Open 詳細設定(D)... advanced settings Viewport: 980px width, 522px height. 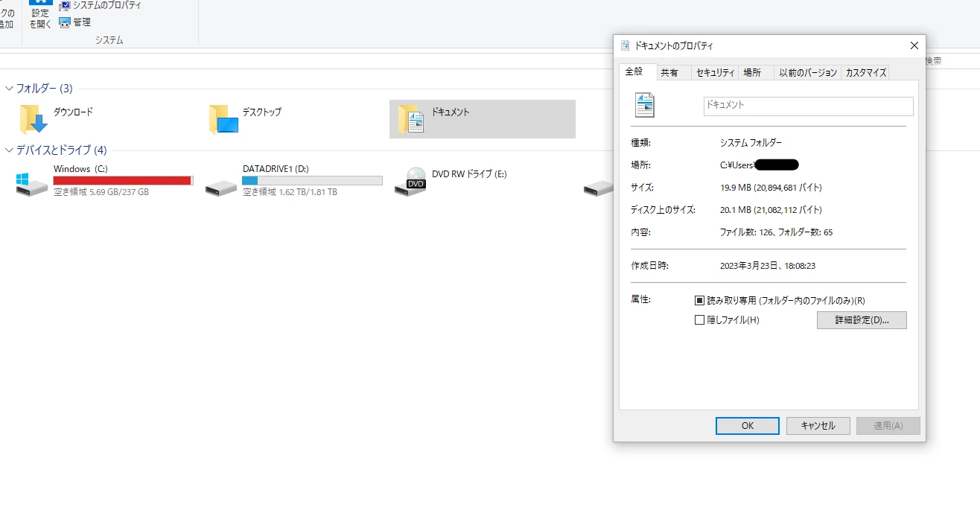click(x=862, y=320)
